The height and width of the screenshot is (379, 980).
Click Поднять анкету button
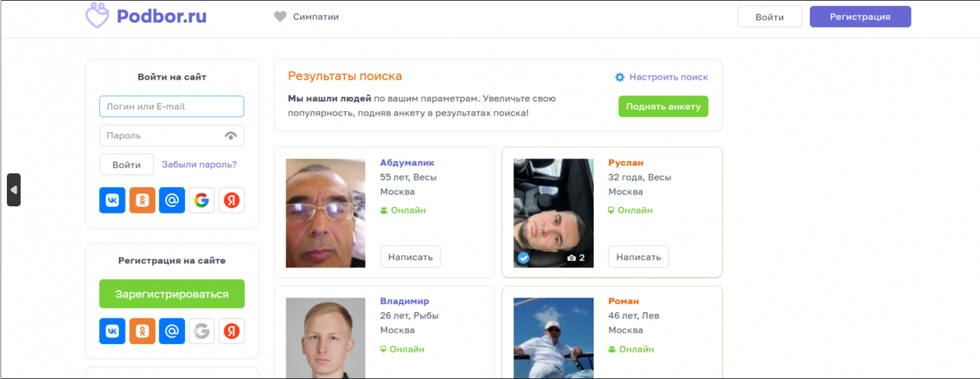(663, 107)
